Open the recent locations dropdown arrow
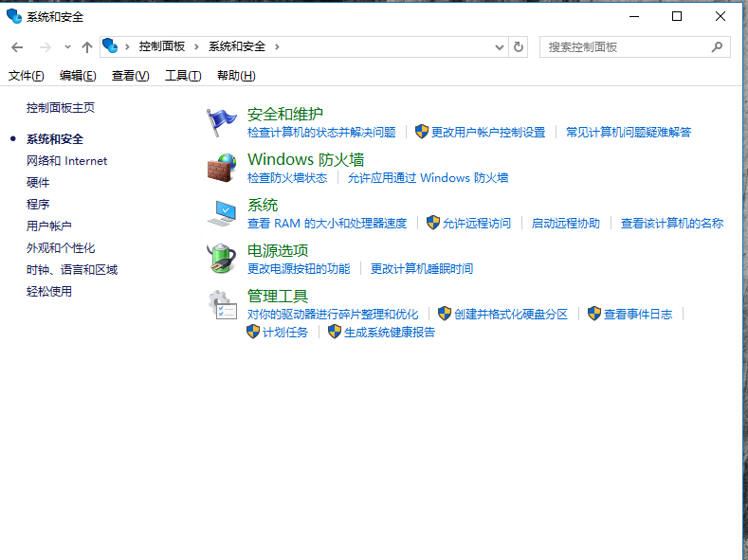The height and width of the screenshot is (560, 748). click(x=67, y=46)
